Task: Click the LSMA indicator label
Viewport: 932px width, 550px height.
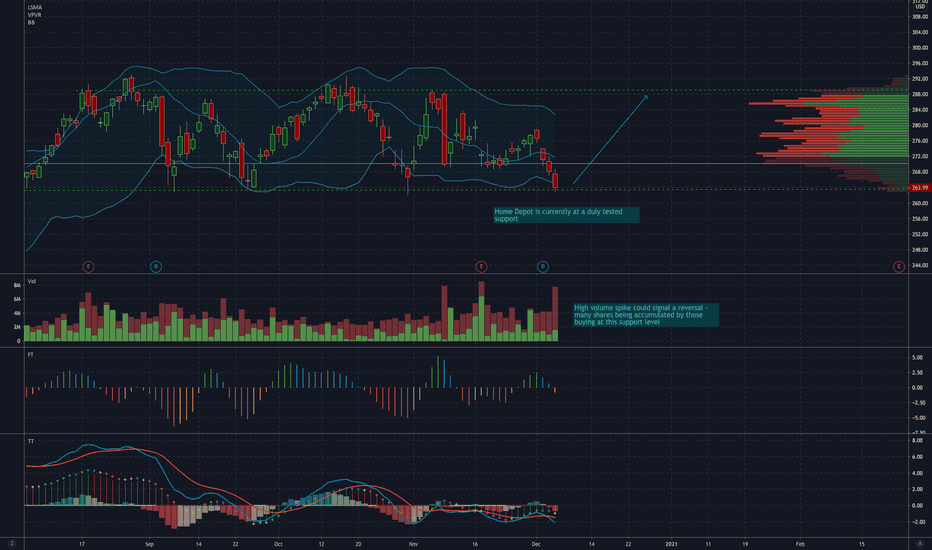Action: point(34,8)
